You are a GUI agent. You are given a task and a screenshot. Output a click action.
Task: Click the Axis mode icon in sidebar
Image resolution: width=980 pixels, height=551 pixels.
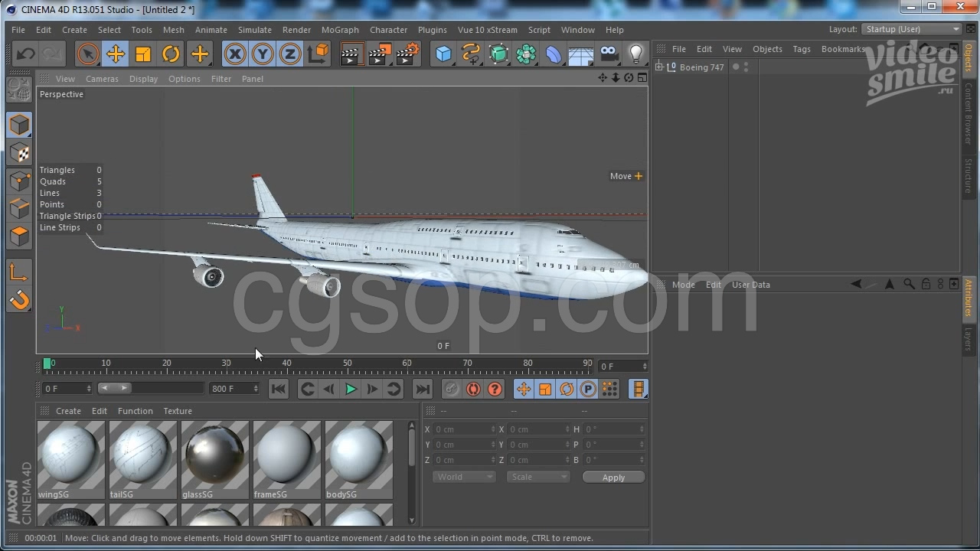19,272
